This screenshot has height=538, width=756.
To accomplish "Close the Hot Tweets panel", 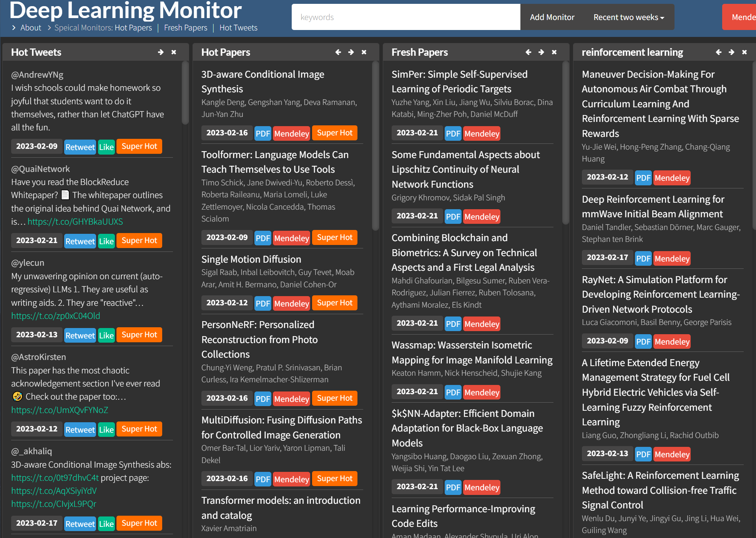I will 174,52.
